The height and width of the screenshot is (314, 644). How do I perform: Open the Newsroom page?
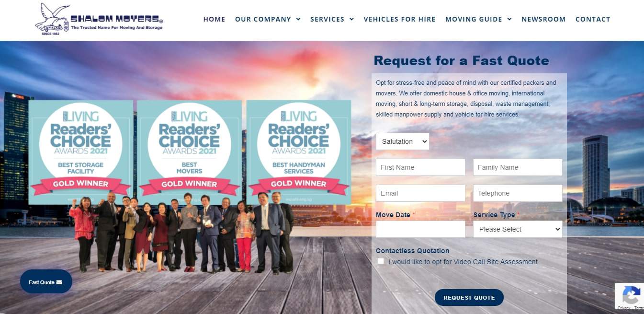543,19
